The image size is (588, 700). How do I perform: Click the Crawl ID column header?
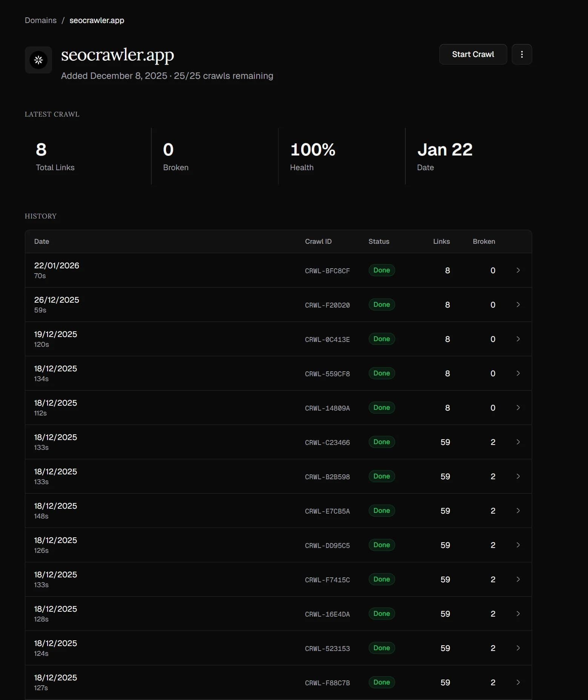[318, 242]
